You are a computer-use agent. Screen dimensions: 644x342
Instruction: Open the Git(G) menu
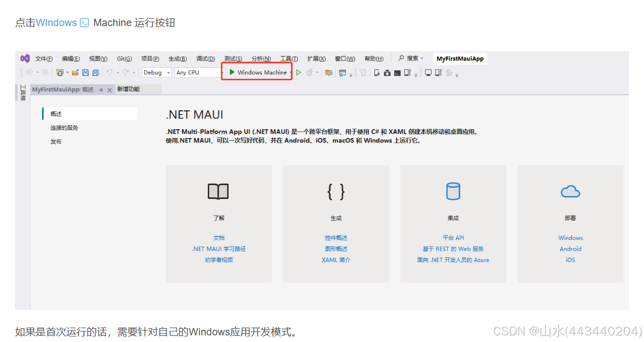[x=124, y=59]
